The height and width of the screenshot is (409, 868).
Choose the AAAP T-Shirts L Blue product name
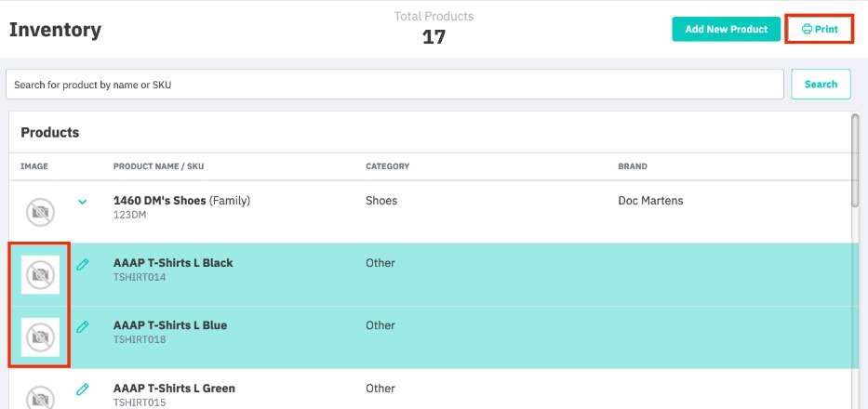coord(170,325)
